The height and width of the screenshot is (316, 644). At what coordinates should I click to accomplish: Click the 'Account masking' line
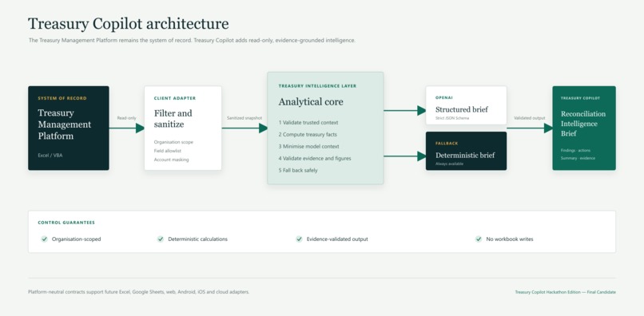[171, 160]
